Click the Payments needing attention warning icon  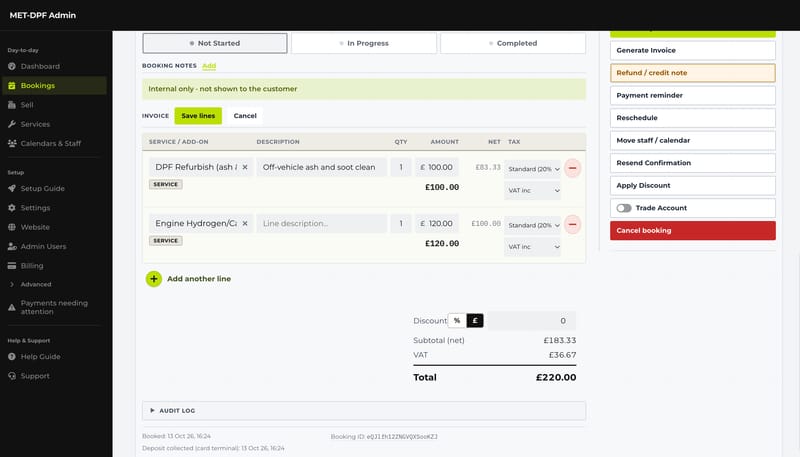[x=12, y=307]
